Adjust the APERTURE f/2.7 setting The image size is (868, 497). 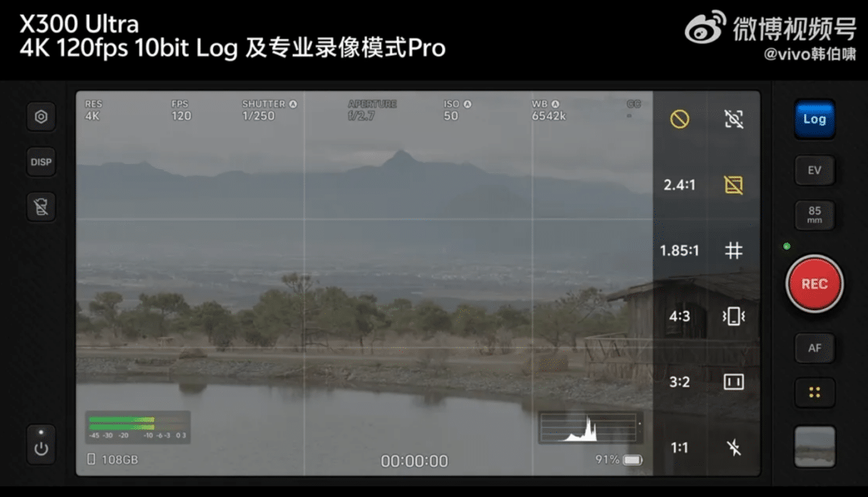pos(372,110)
